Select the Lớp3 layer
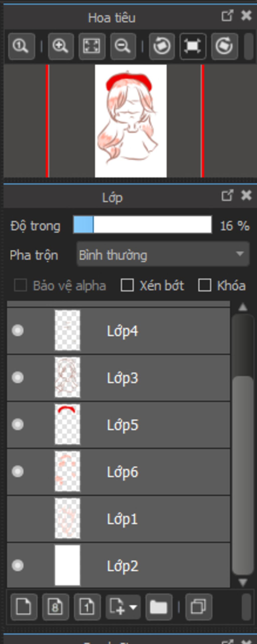257x644 pixels. [x=118, y=377]
